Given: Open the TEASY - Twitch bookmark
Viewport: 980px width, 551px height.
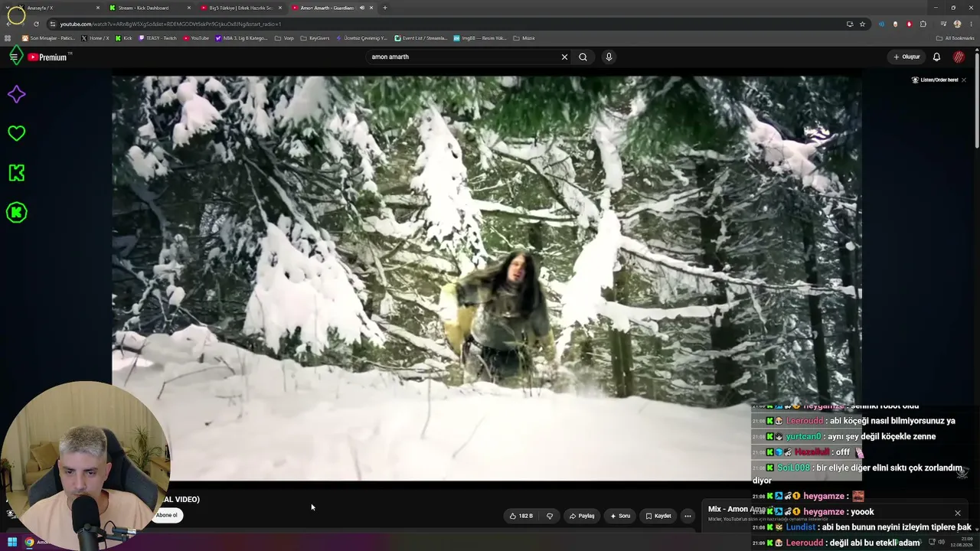Looking at the screenshot, I should pos(157,37).
